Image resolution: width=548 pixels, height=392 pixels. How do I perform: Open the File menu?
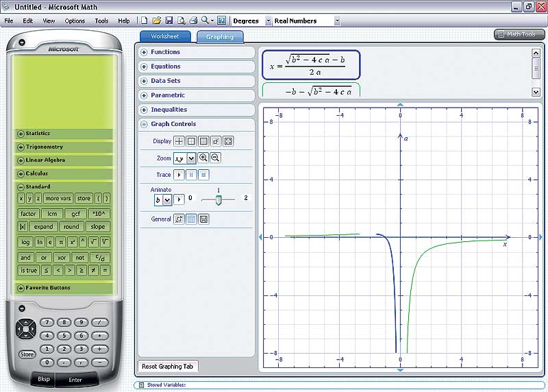click(8, 21)
